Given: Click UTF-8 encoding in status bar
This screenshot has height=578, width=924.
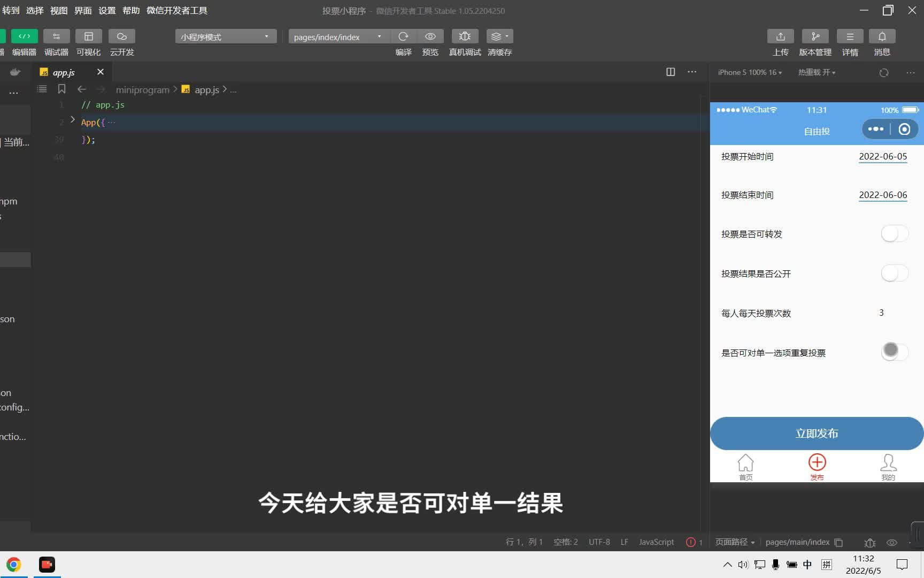Looking at the screenshot, I should 599,542.
